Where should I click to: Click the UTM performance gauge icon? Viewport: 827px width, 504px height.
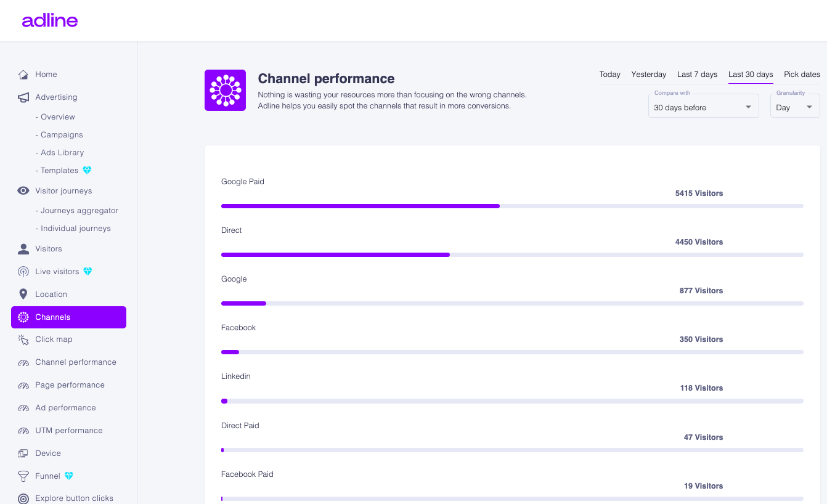23,431
